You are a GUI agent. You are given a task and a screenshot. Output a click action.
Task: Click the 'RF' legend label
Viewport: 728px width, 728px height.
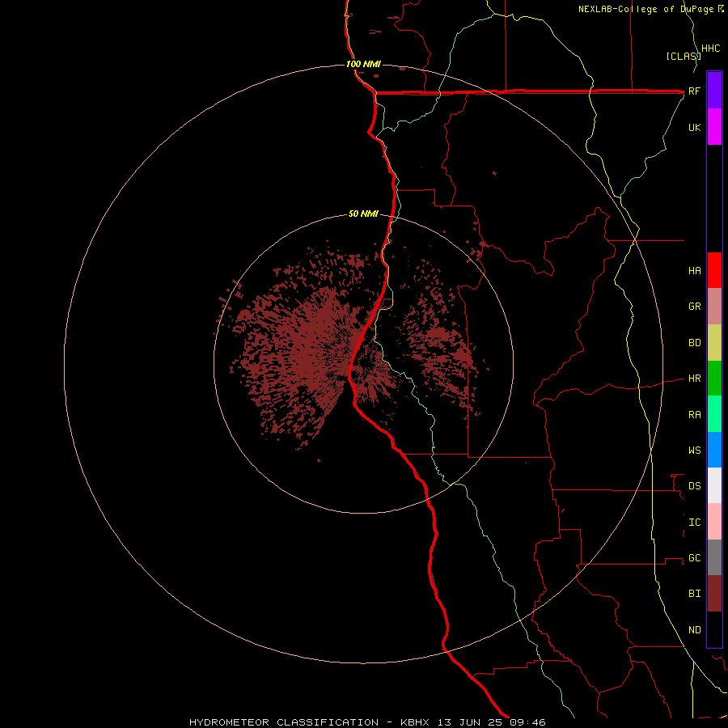(x=694, y=91)
